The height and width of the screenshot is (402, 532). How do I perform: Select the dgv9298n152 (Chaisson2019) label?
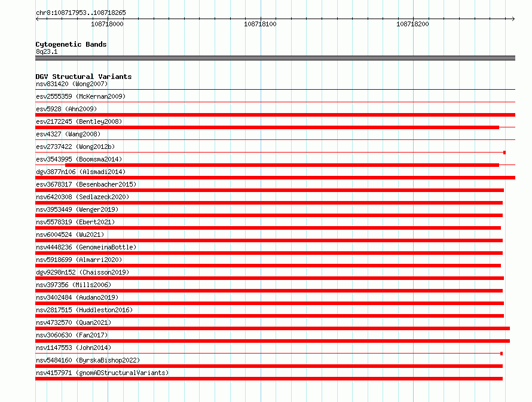click(82, 272)
